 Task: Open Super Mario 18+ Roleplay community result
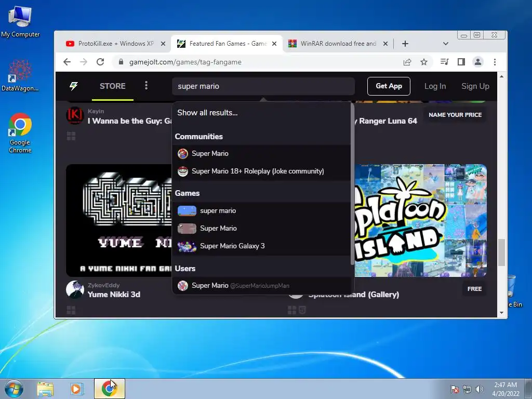(261, 171)
